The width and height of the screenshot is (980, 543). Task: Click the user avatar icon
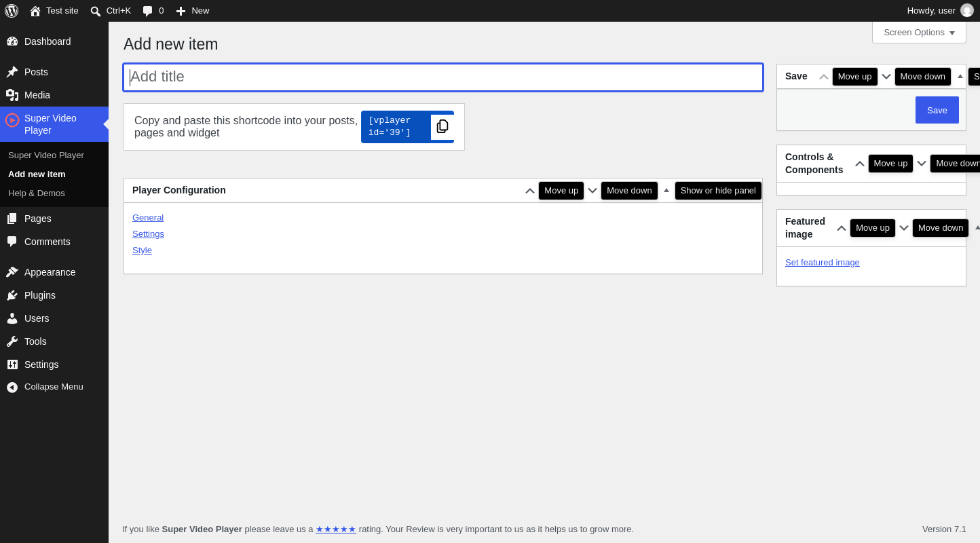click(x=967, y=10)
